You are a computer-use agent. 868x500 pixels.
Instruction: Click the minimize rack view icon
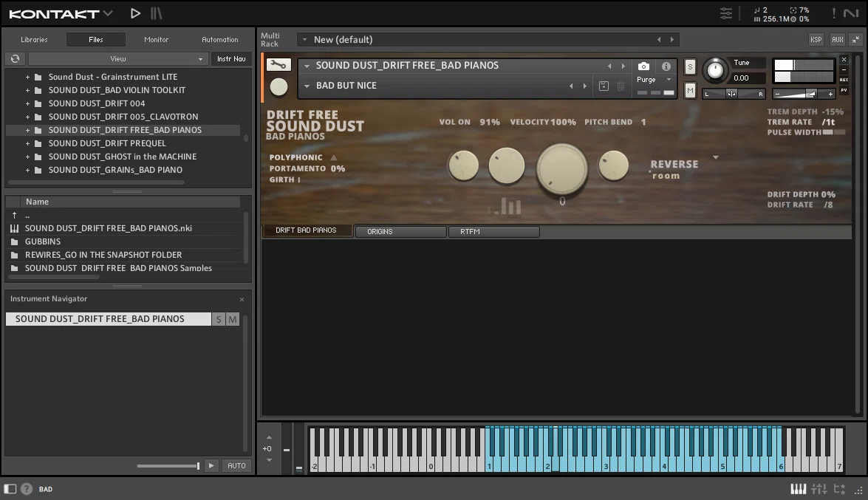point(856,39)
